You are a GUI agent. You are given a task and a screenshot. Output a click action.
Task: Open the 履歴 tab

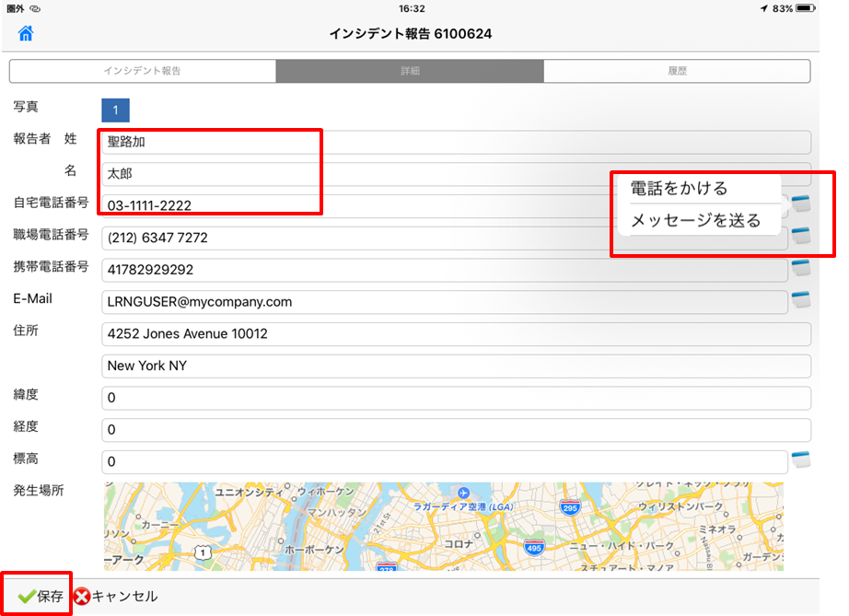click(x=677, y=71)
